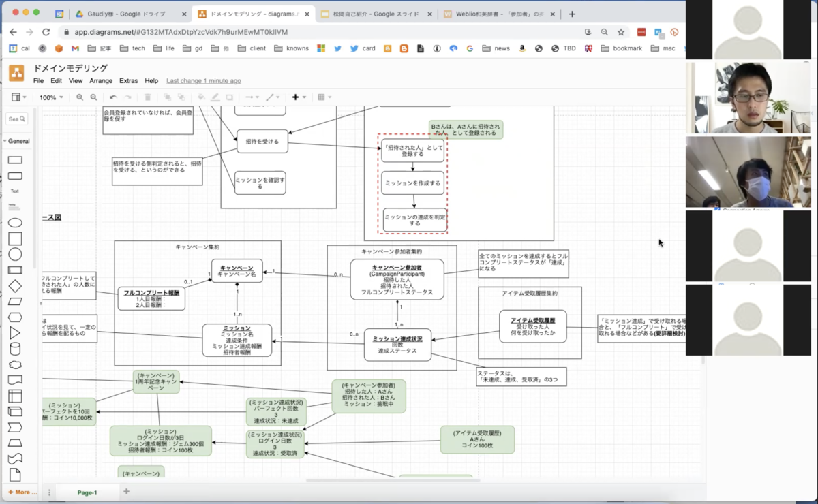This screenshot has width=818, height=504.
Task: Select the Ellipse shape from the sidebar
Action: pyautogui.click(x=15, y=223)
